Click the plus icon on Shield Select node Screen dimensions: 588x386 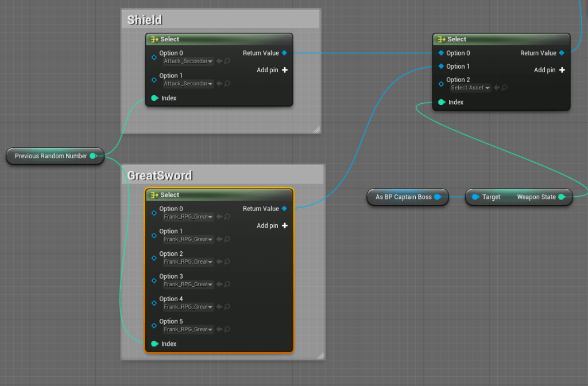pos(284,70)
